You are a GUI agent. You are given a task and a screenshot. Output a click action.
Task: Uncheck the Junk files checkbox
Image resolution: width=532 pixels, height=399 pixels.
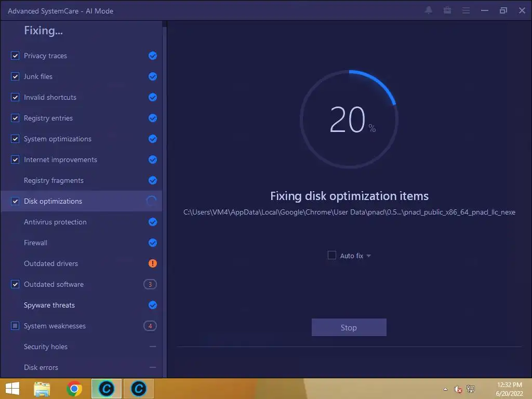point(15,76)
